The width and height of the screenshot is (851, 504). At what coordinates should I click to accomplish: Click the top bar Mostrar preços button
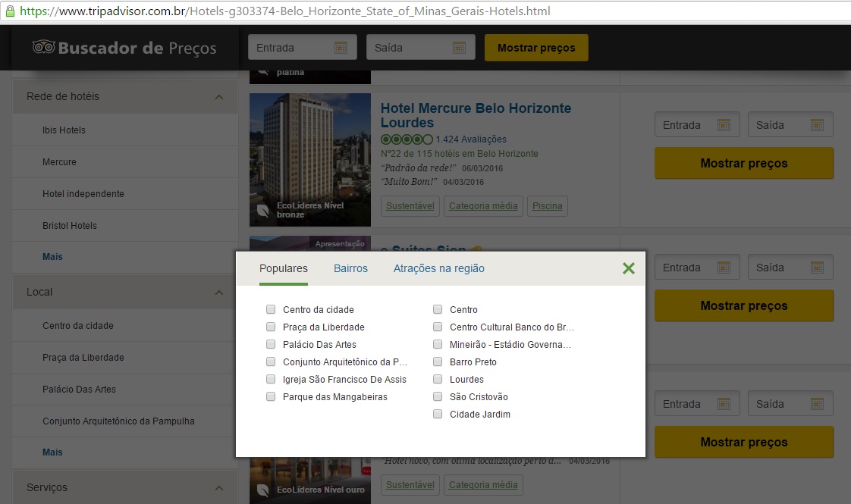536,48
